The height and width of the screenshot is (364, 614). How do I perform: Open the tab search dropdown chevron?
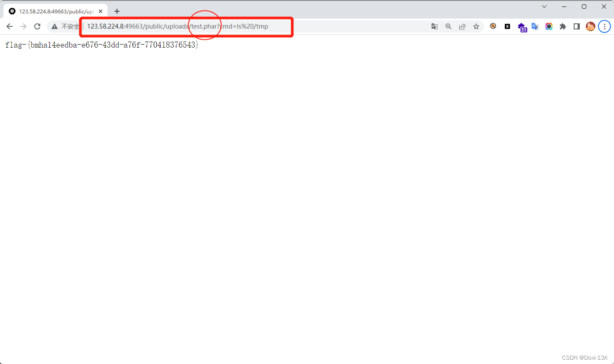(x=544, y=6)
